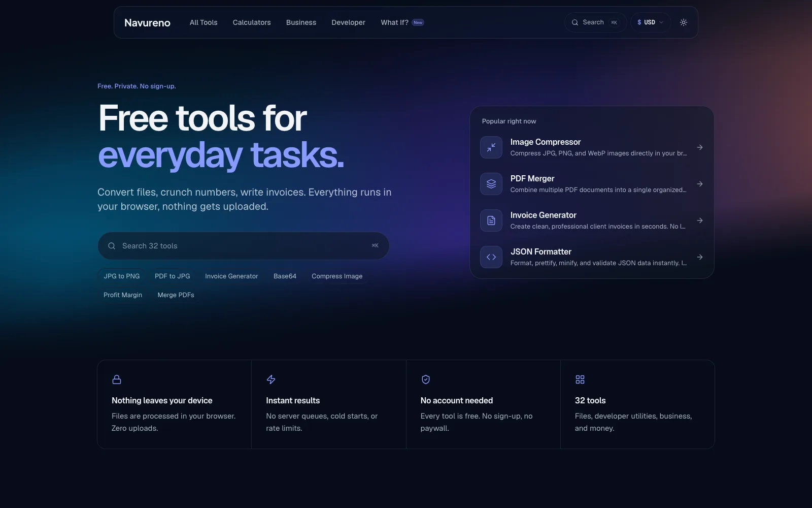Image resolution: width=812 pixels, height=508 pixels.
Task: Click the magnifier icon in header Search
Action: coord(575,22)
